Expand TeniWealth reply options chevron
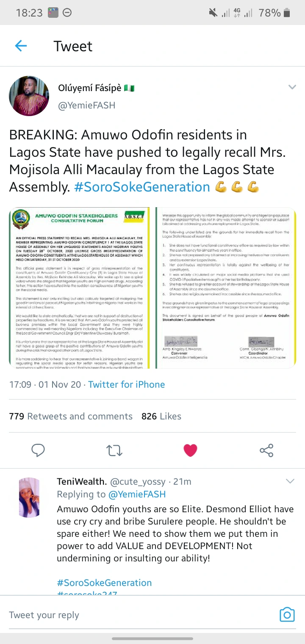The image size is (305, 644). (290, 481)
